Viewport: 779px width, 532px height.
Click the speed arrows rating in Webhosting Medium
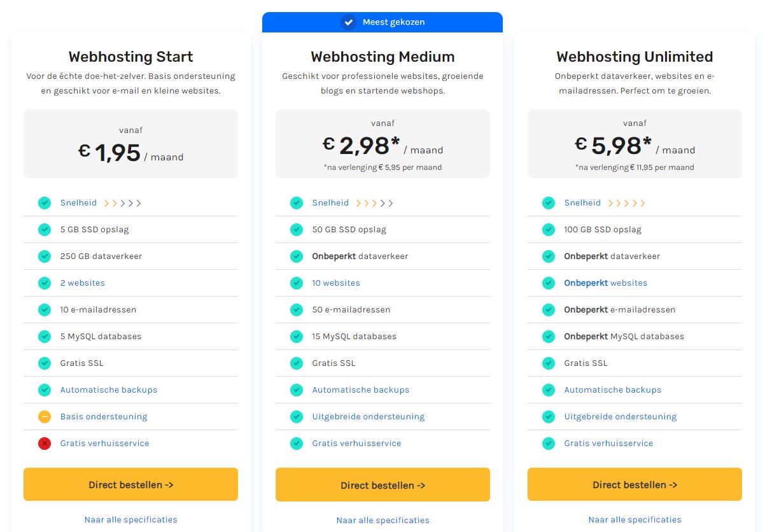pyautogui.click(x=374, y=204)
